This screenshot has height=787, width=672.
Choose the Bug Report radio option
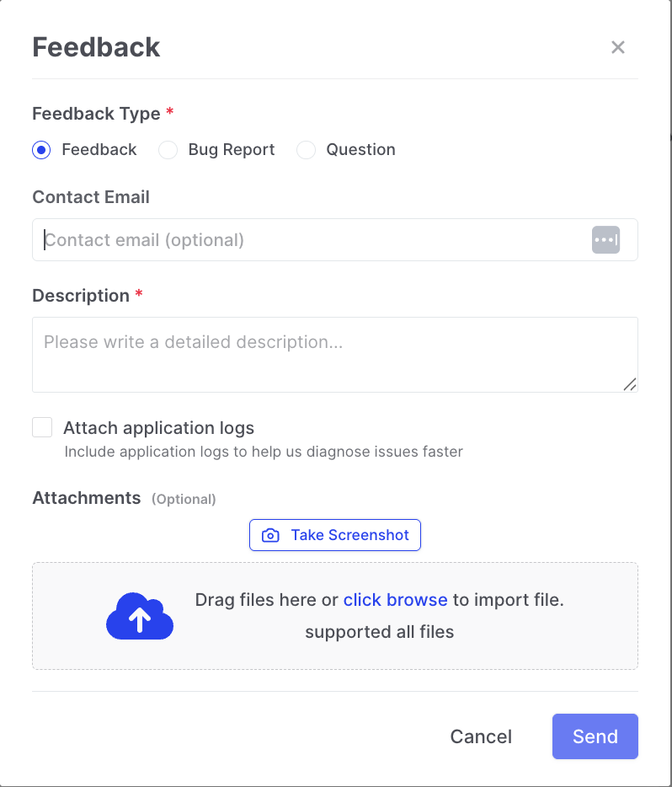[168, 150]
